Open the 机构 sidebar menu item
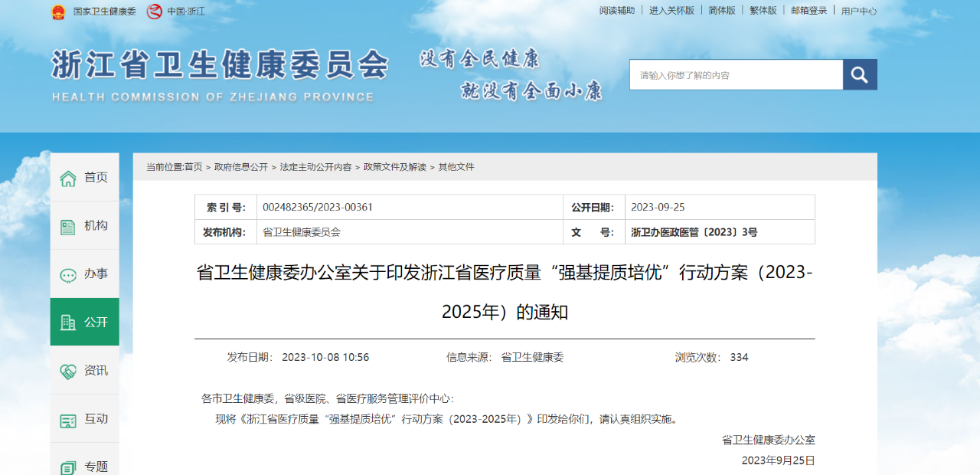The height and width of the screenshot is (475, 980). [x=85, y=225]
